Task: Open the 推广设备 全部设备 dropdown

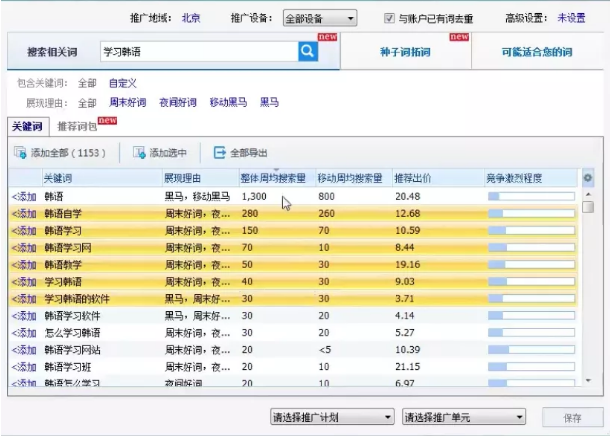Action: click(x=319, y=18)
